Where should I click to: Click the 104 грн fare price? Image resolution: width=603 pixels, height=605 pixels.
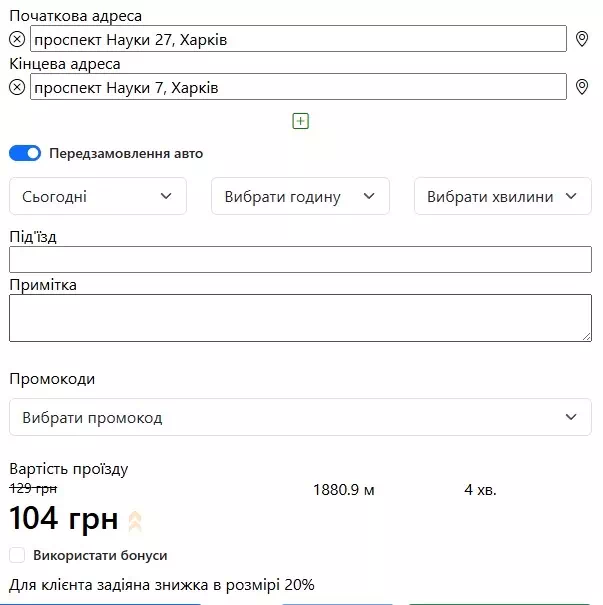[64, 520]
